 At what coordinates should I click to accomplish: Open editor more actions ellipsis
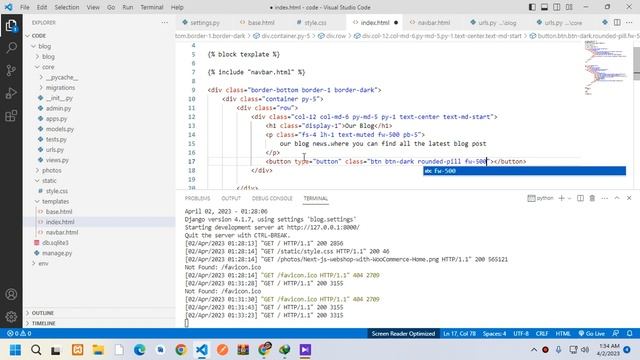coord(630,22)
